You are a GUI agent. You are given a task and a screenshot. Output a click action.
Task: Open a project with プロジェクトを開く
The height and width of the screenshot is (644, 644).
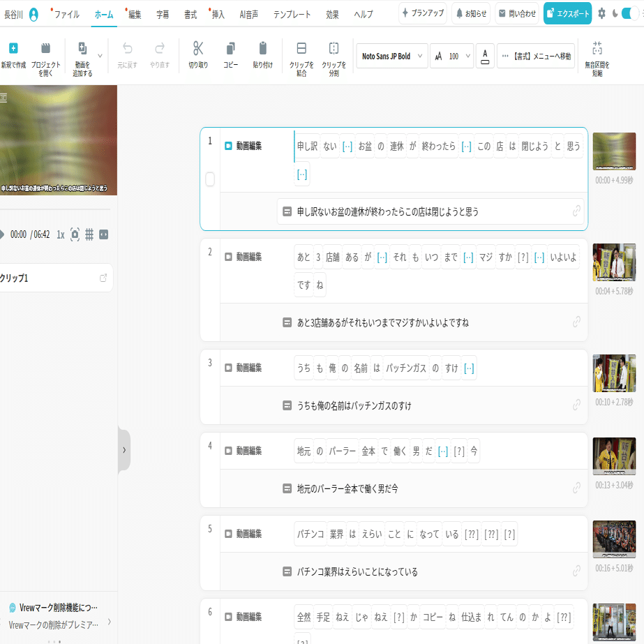(x=45, y=59)
